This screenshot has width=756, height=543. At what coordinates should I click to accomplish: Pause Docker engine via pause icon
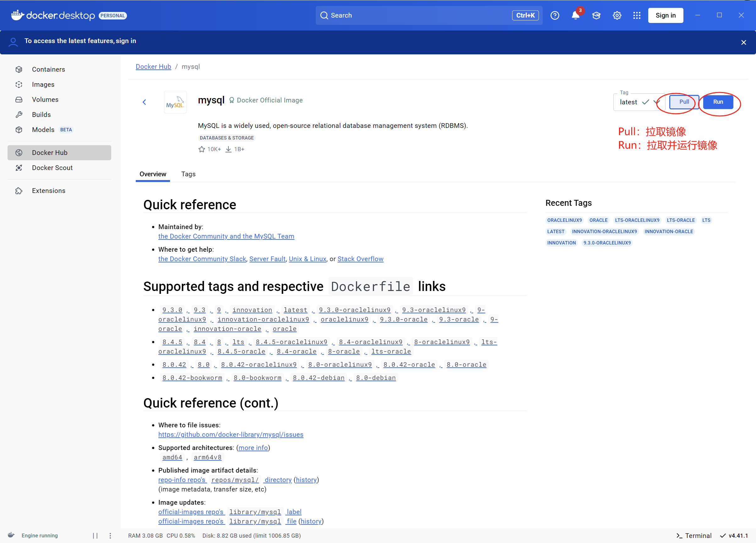[x=95, y=535]
